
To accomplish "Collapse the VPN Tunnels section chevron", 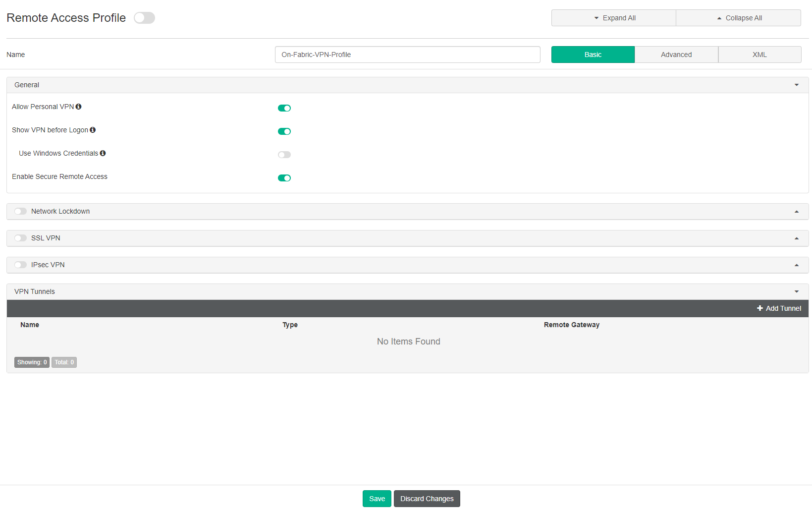I will pos(797,291).
